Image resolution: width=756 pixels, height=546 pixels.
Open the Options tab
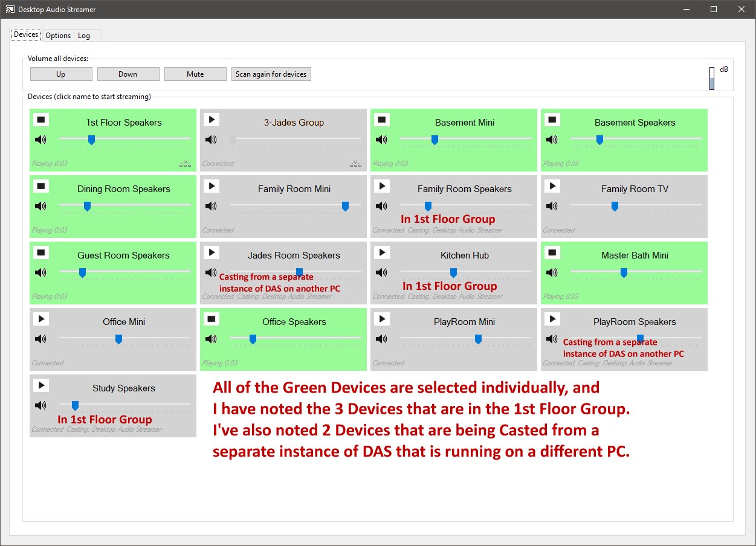point(58,36)
